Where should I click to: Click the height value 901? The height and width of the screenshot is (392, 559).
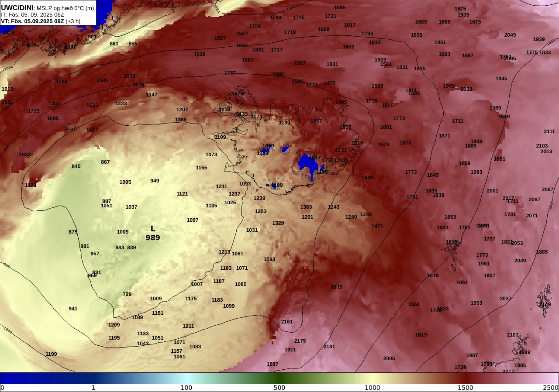[x=92, y=37]
